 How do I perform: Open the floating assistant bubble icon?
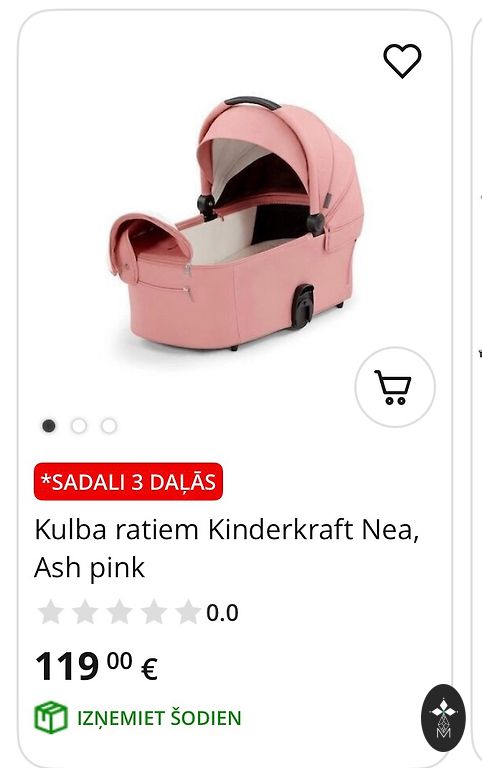(443, 718)
